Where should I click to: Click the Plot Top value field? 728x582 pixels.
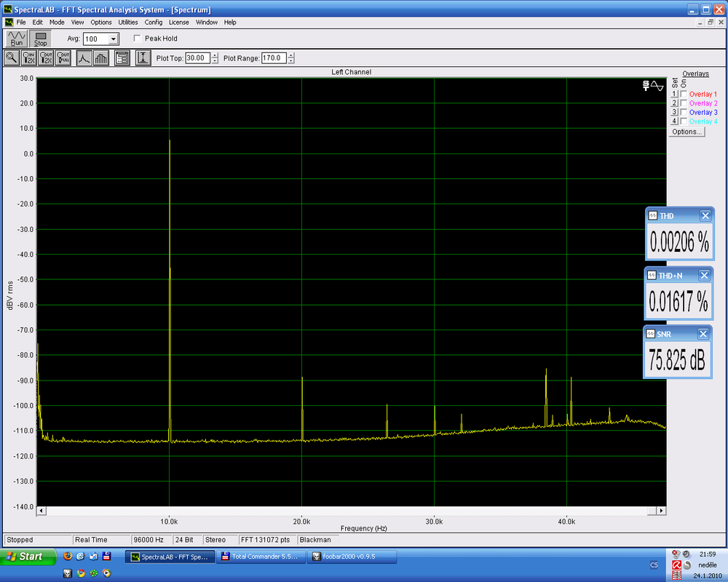[198, 58]
